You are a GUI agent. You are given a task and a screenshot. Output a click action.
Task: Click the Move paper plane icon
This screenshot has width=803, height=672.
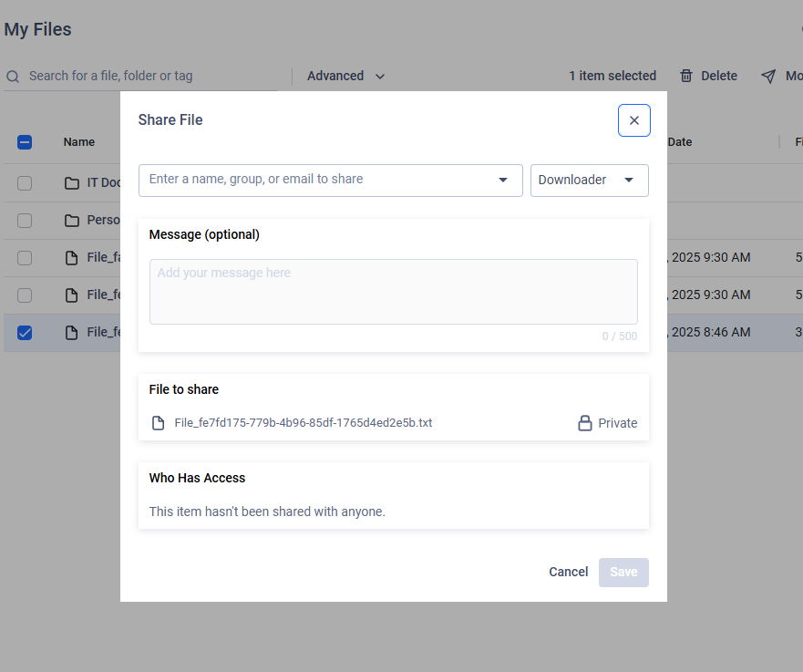coord(768,77)
